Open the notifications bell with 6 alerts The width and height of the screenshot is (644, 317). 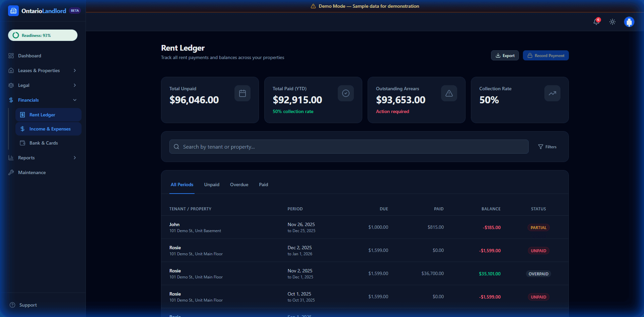tap(596, 22)
